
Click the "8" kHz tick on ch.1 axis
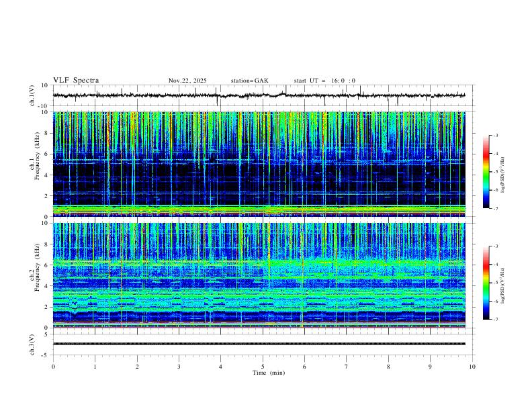point(47,133)
